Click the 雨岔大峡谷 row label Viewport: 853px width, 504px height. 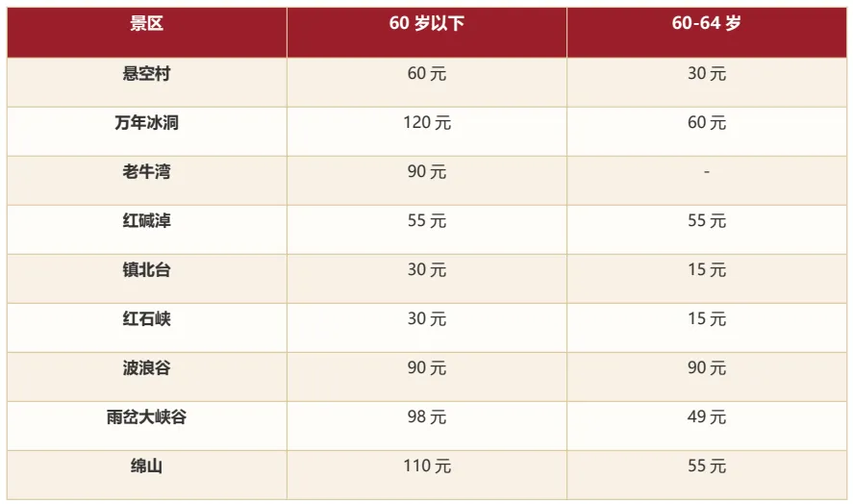[146, 416]
